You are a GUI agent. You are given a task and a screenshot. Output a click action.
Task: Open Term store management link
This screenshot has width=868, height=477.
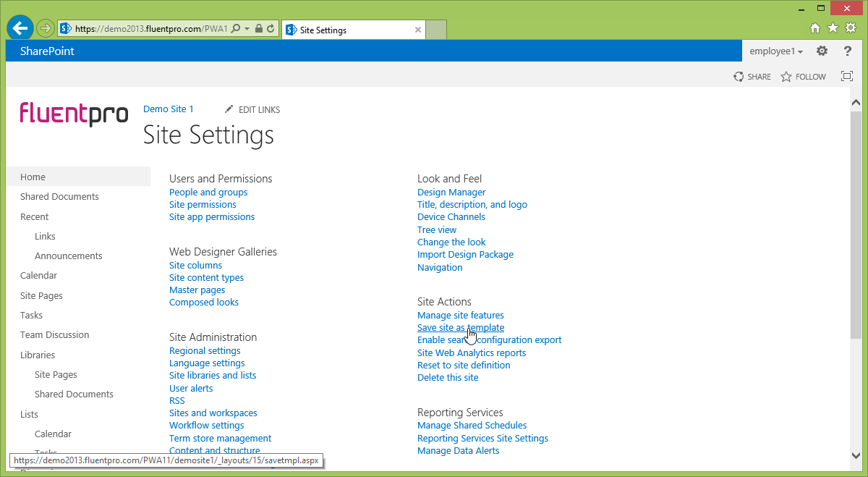click(x=220, y=438)
